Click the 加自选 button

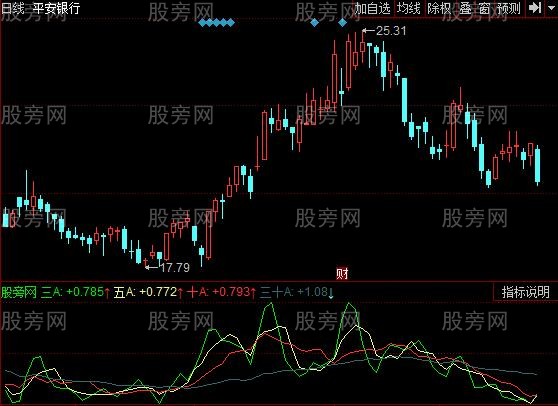[373, 8]
